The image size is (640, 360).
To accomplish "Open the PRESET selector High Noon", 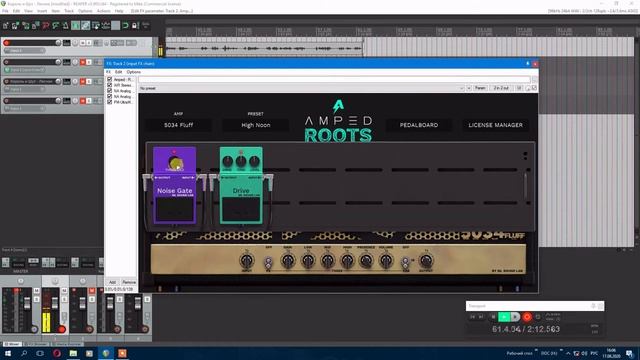I will (256, 125).
